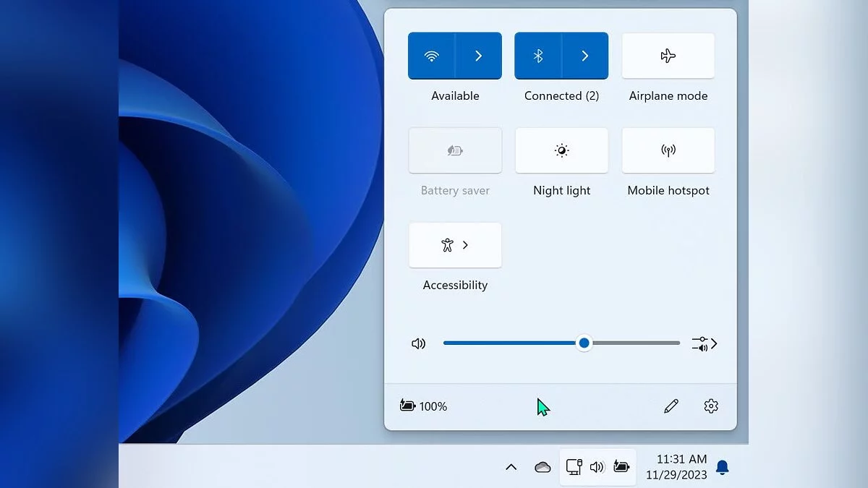Viewport: 868px width, 488px height.
Task: Click the battery 100% indicator
Action: point(424,406)
